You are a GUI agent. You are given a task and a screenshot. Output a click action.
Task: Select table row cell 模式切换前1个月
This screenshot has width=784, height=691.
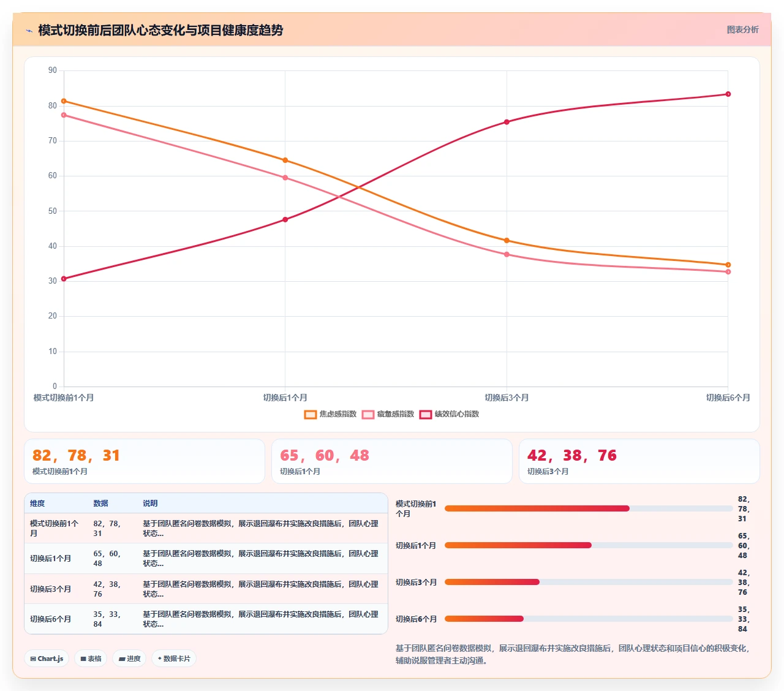tap(55, 529)
